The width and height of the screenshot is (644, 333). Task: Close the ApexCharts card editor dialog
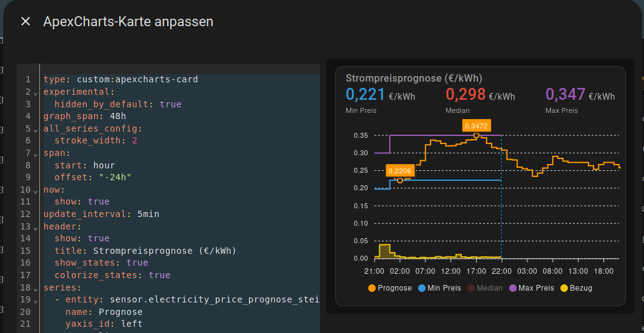pos(26,22)
